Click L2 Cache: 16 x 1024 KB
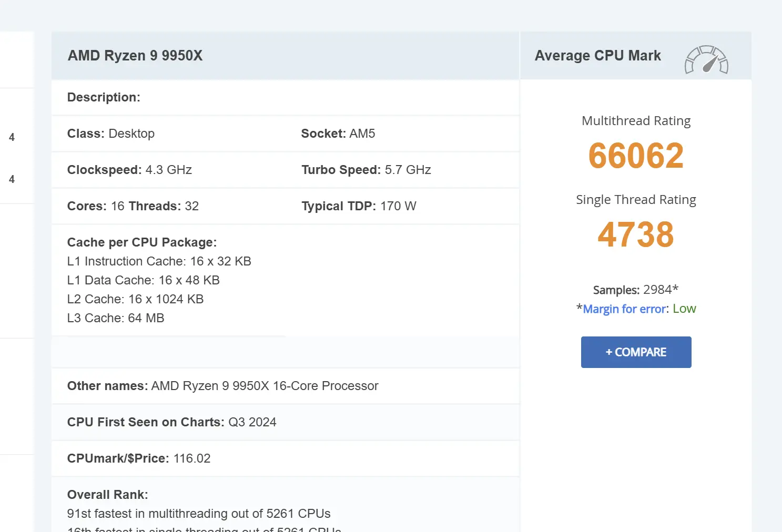Image resolution: width=782 pixels, height=532 pixels. coord(135,299)
